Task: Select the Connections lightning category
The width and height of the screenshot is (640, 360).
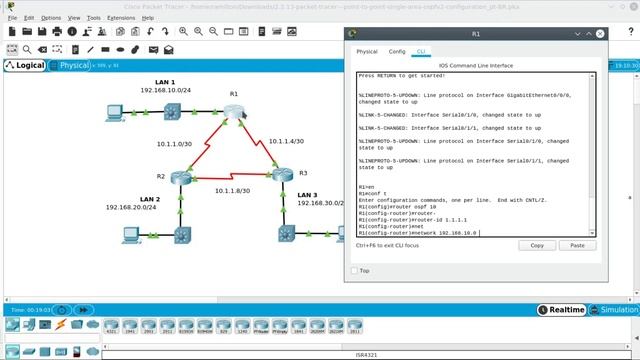Action: [60, 325]
